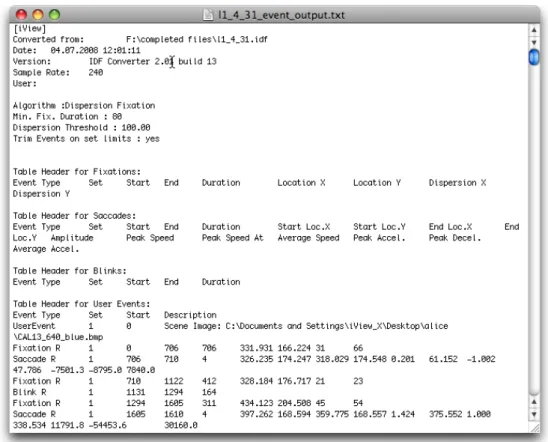Click the 'UserEvent' row label
Viewport: 548px width, 442px height.
click(x=34, y=326)
